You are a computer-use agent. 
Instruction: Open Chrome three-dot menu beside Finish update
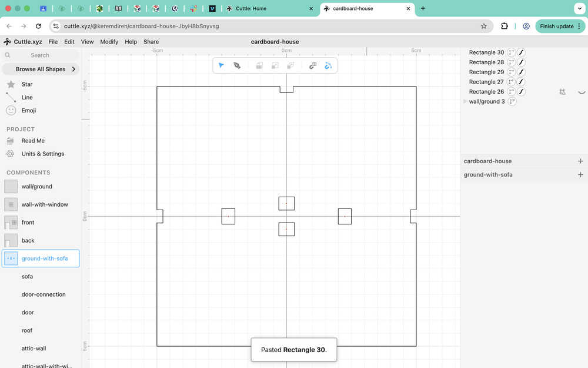click(x=579, y=26)
